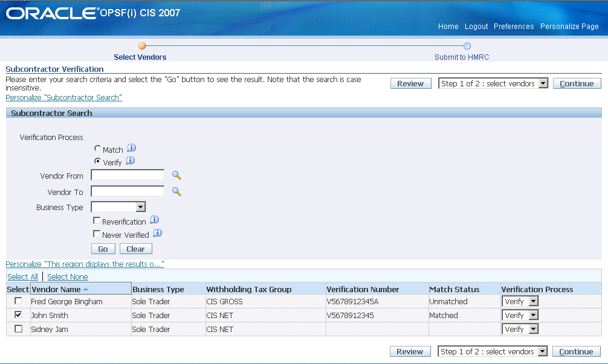Viewport: 608px width, 364px height.
Task: Click the Go button
Action: (x=103, y=249)
